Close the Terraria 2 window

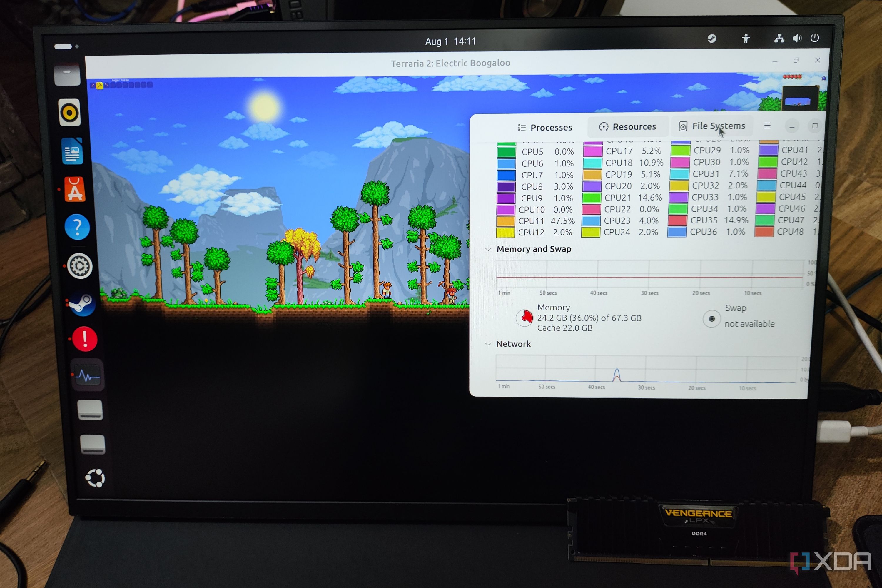tap(818, 60)
